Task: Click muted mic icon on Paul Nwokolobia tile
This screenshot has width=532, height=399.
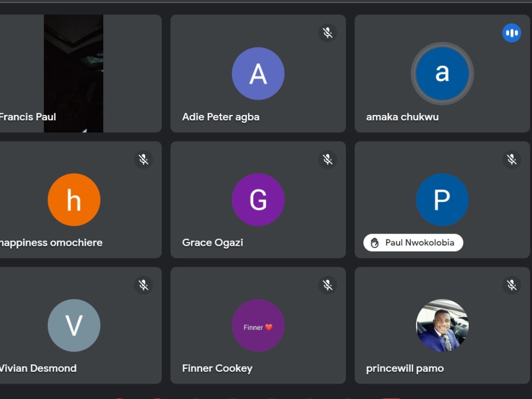Action: [x=512, y=160]
